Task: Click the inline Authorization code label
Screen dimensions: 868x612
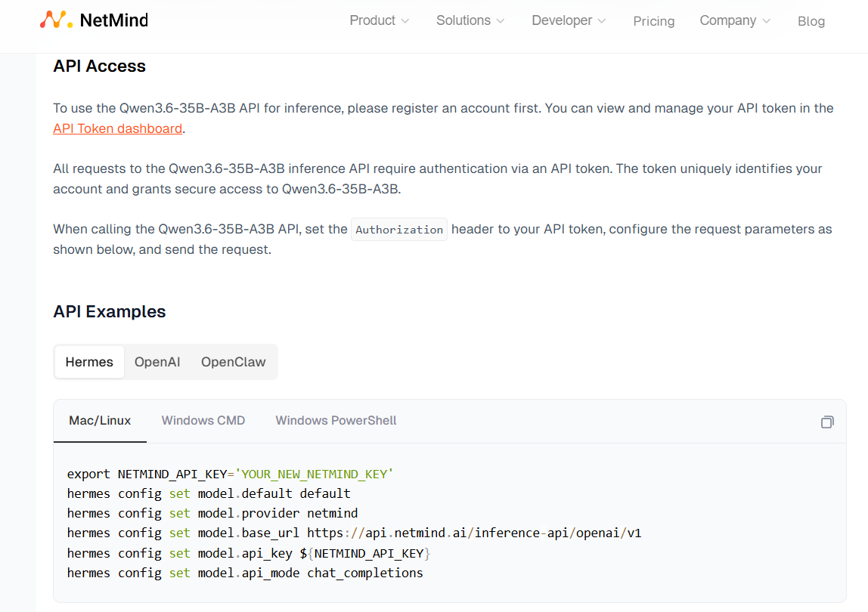Action: click(399, 230)
